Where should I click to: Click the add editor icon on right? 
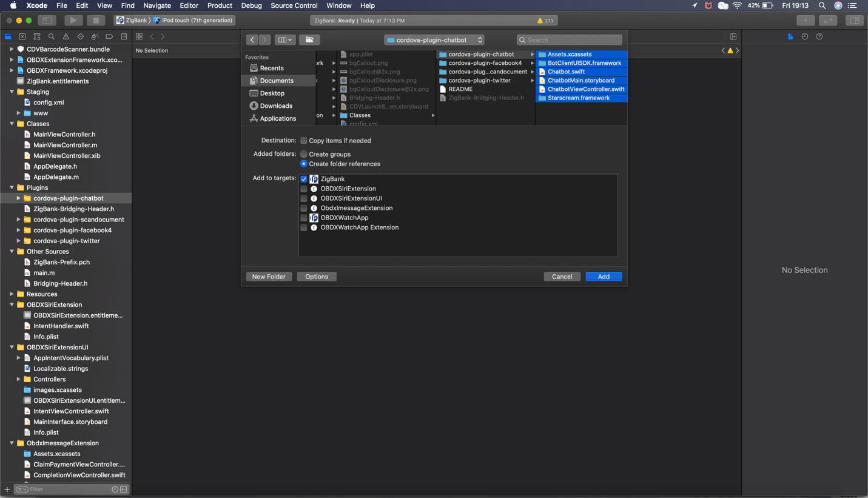[733, 36]
